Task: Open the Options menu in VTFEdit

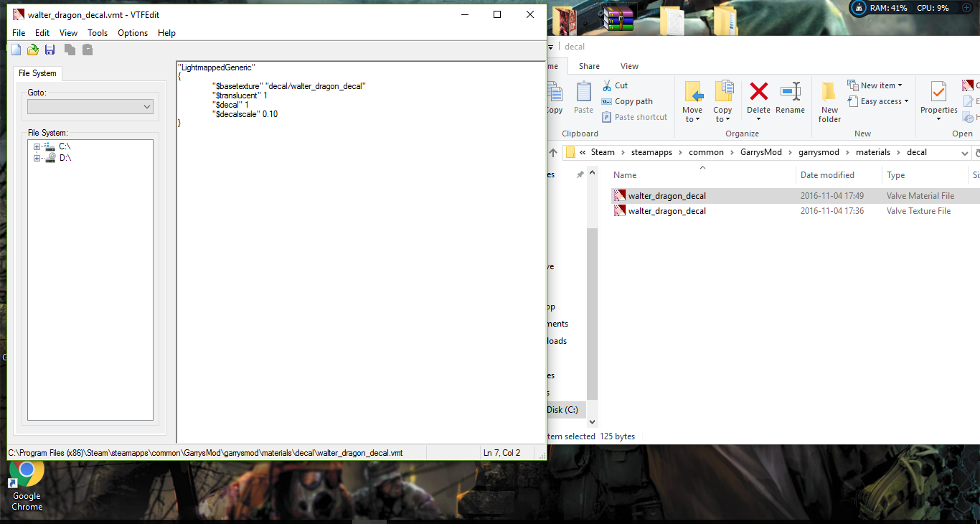Action: (133, 33)
